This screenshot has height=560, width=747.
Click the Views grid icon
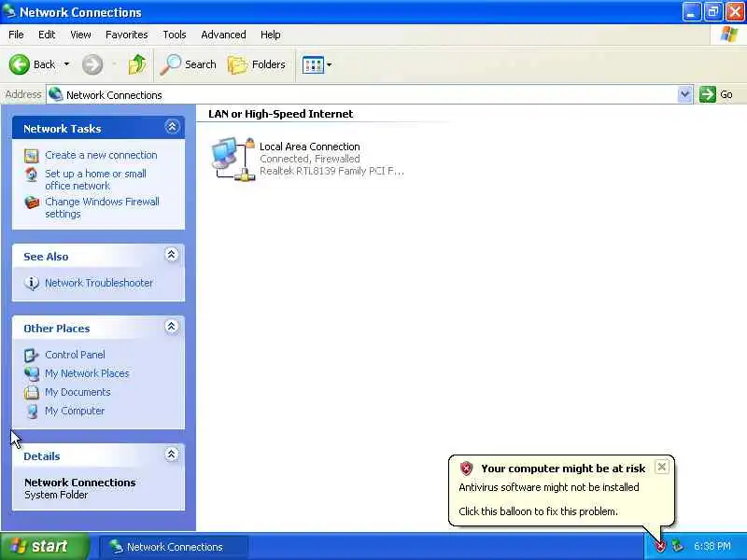[313, 64]
